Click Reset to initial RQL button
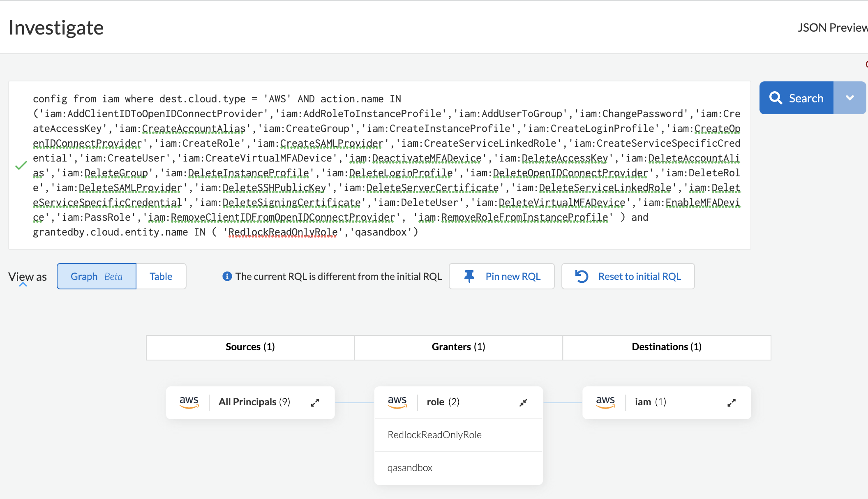Viewport: 868px width, 499px height. click(639, 276)
